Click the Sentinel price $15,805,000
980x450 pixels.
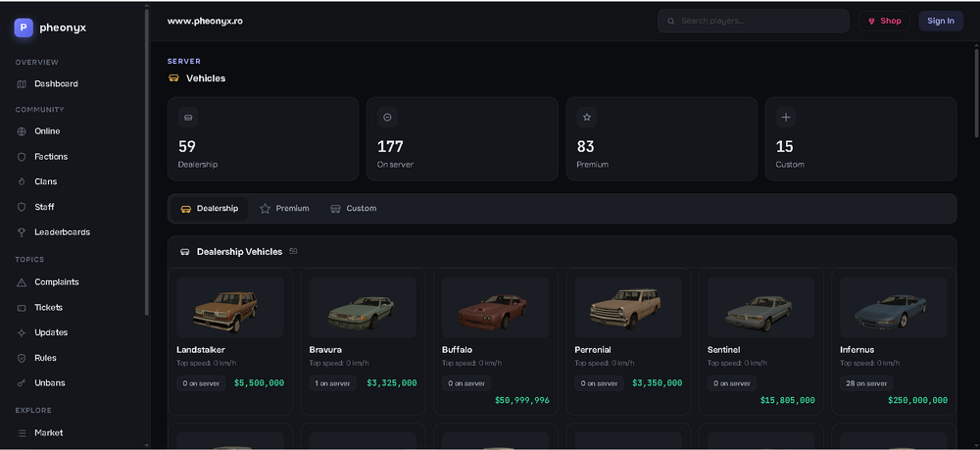tap(788, 400)
